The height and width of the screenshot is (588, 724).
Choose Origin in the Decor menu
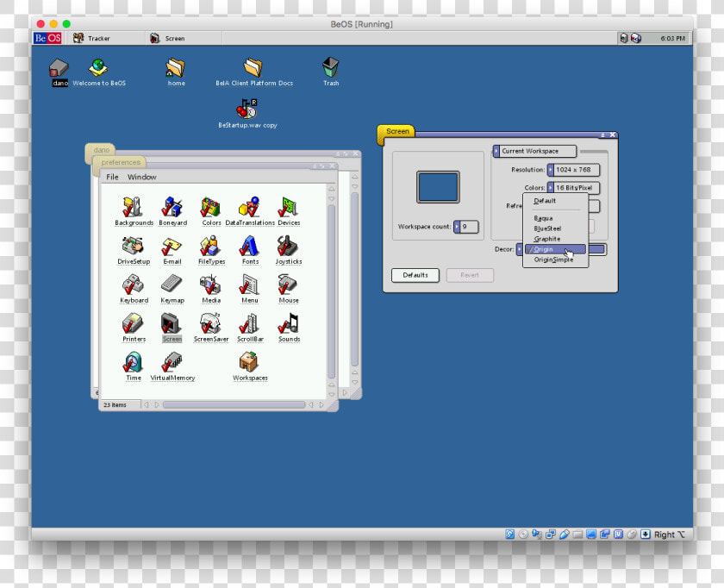click(x=555, y=249)
